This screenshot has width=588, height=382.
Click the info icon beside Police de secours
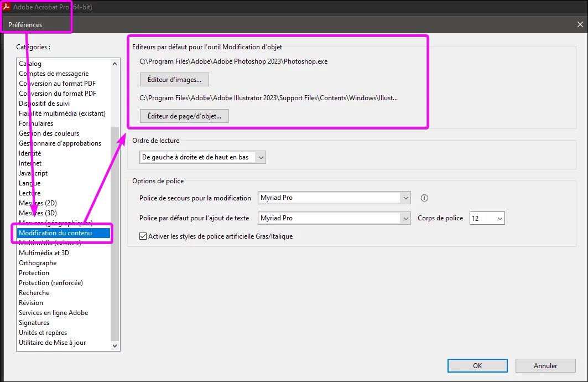point(424,198)
